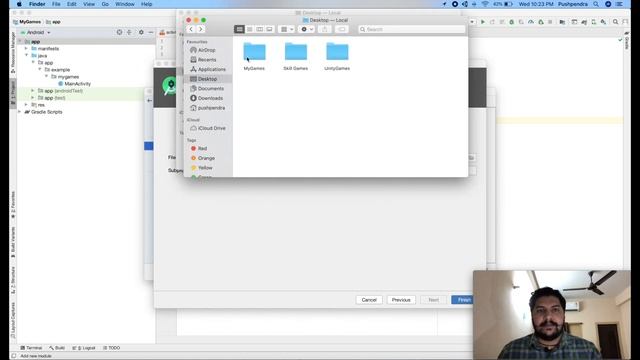Click Previous in the wizard dialog

[x=401, y=300]
